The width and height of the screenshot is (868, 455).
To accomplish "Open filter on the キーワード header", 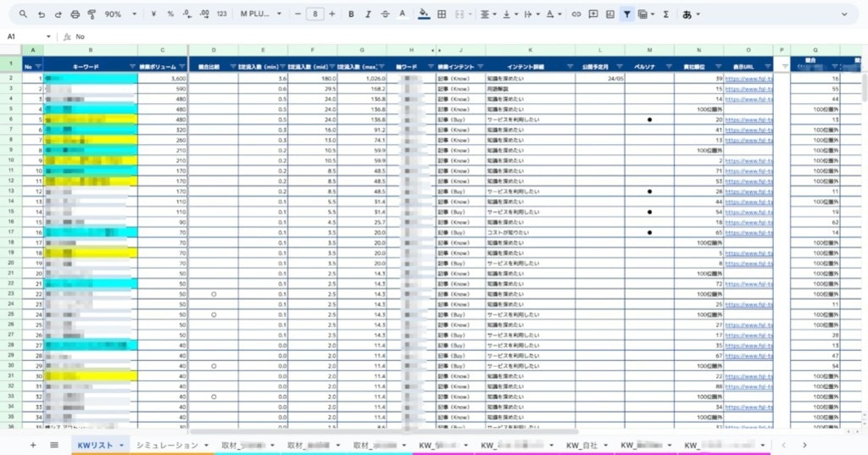I will click(x=132, y=67).
